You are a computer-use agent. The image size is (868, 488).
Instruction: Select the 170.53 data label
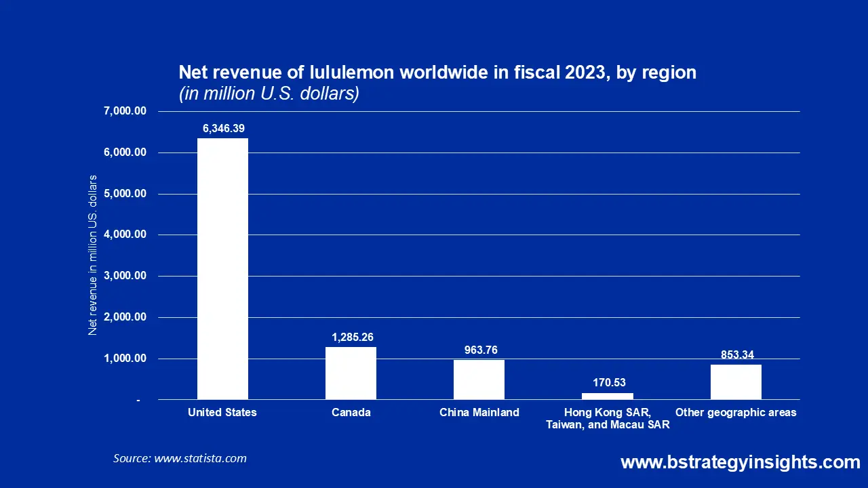608,382
